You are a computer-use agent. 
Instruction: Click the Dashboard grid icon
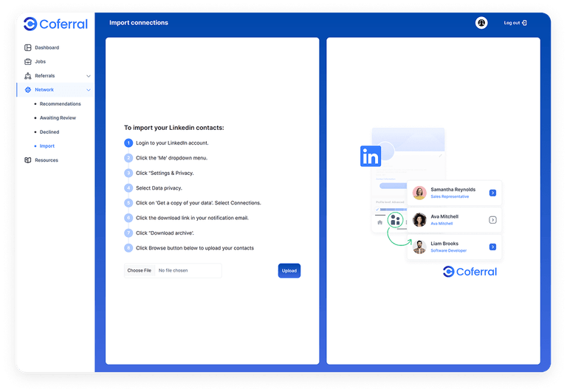28,47
